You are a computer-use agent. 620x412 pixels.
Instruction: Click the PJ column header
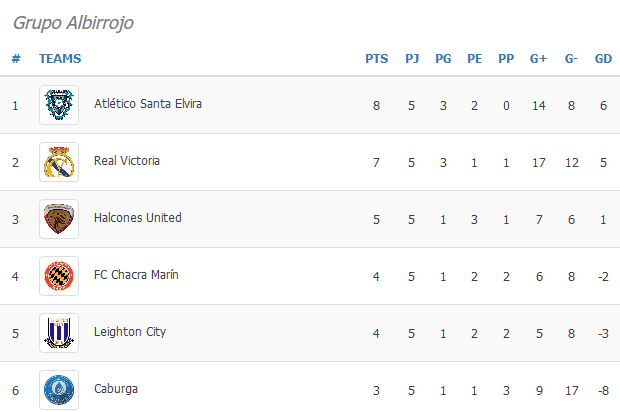tap(412, 59)
